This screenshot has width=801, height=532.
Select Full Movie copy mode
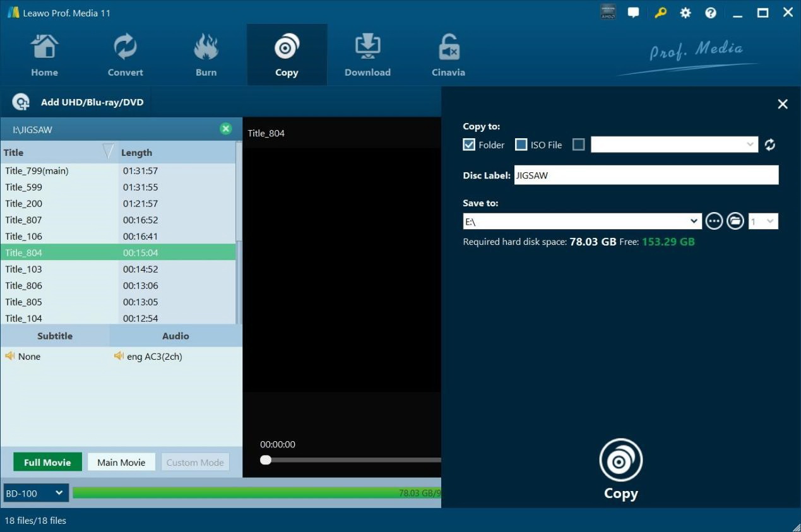point(47,462)
